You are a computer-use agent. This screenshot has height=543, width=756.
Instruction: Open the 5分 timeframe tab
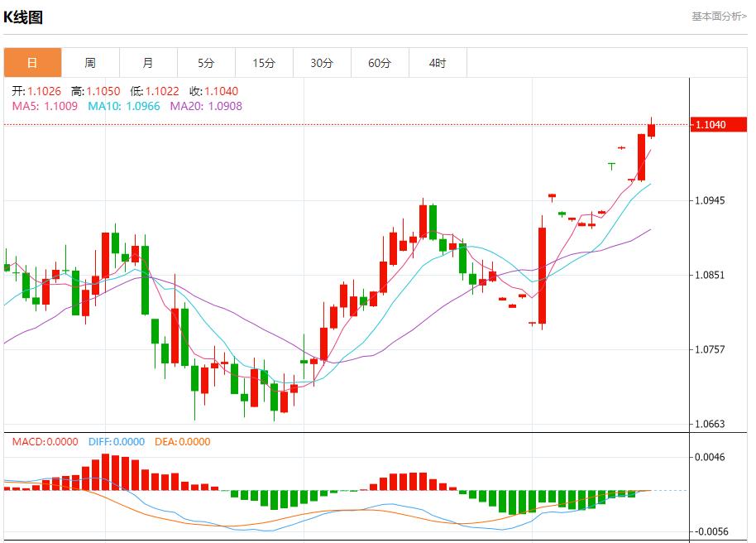point(206,63)
